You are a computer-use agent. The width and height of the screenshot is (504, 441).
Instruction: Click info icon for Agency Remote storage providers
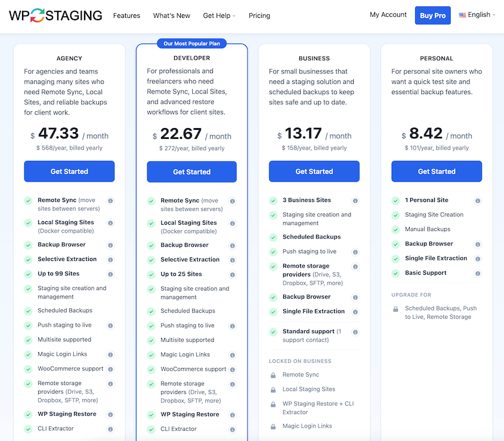[x=110, y=384]
